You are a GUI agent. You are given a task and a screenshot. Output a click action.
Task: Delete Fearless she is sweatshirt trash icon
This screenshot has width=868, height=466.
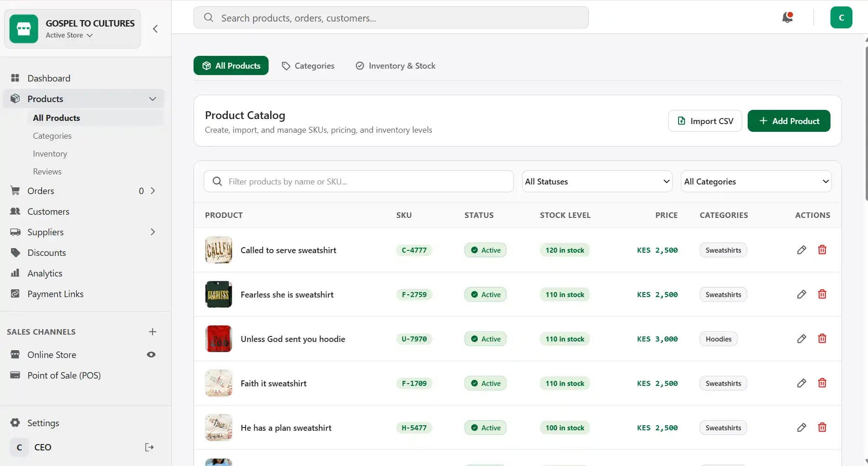822,294
